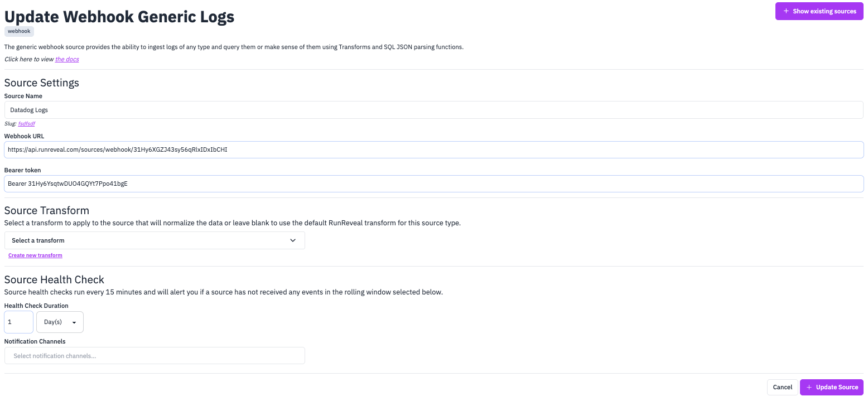Image resolution: width=868 pixels, height=401 pixels.
Task: Open the Notification Channels selector
Action: tap(155, 355)
